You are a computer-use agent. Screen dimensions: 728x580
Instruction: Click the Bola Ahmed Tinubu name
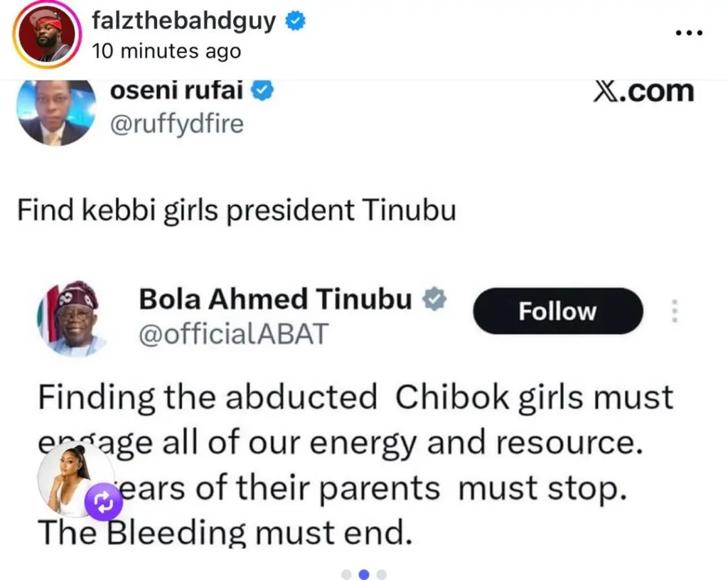275,300
